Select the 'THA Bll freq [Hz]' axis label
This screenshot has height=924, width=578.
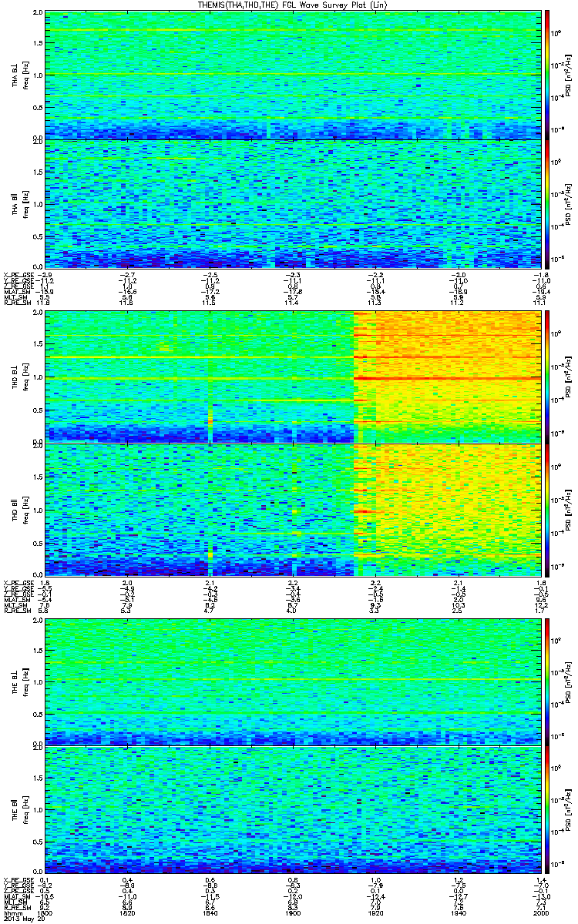[x=19, y=204]
